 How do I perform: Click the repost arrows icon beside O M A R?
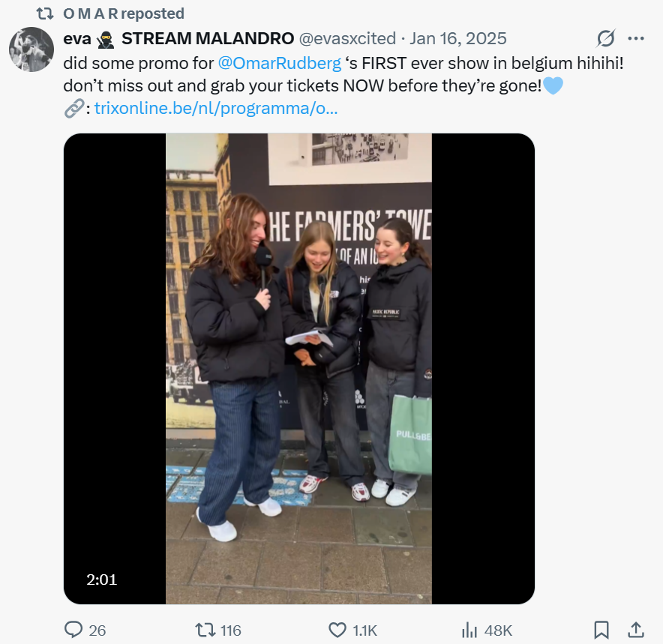coord(45,14)
